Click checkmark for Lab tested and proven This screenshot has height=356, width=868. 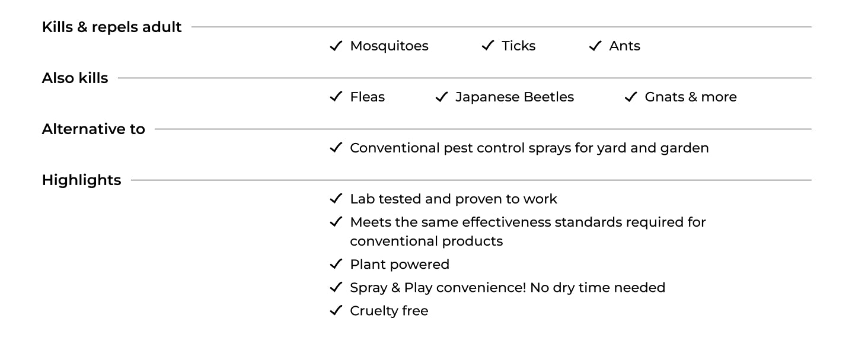336,199
